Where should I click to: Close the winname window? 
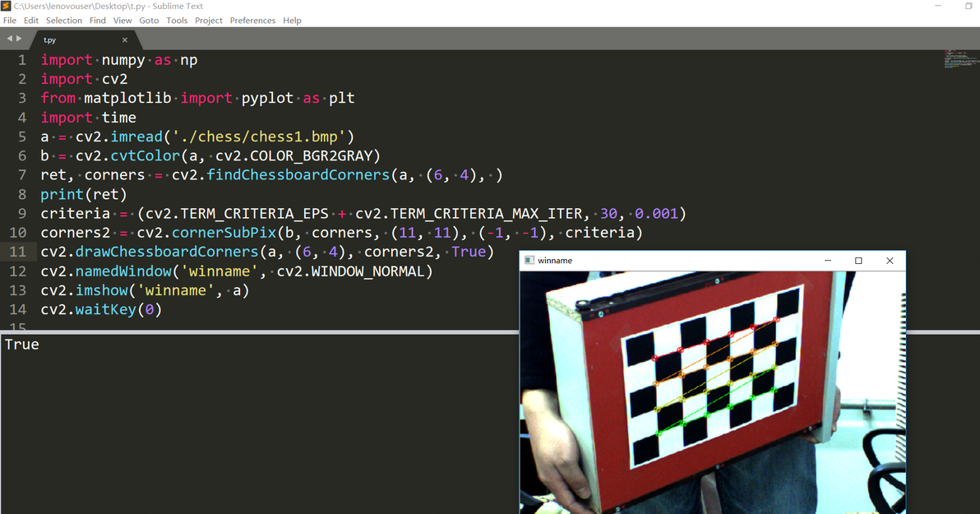click(890, 261)
